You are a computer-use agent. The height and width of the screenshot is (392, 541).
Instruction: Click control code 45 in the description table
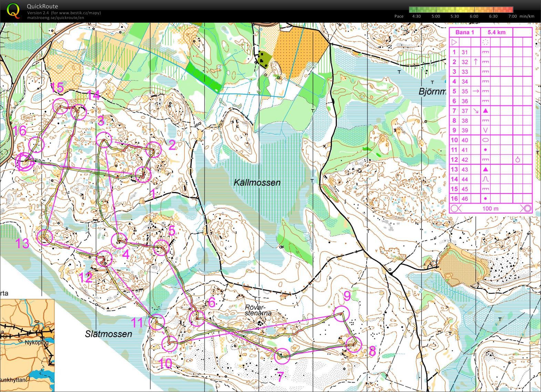[x=465, y=189]
